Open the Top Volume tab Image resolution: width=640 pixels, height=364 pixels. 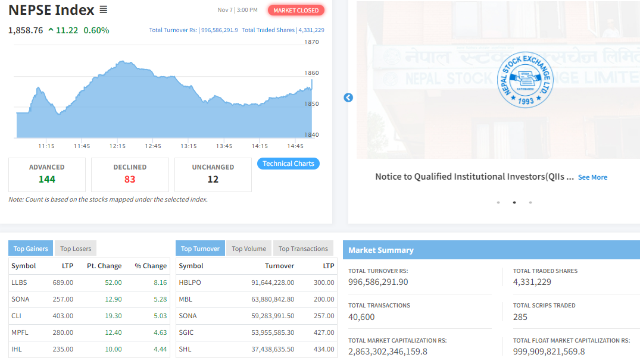point(249,248)
